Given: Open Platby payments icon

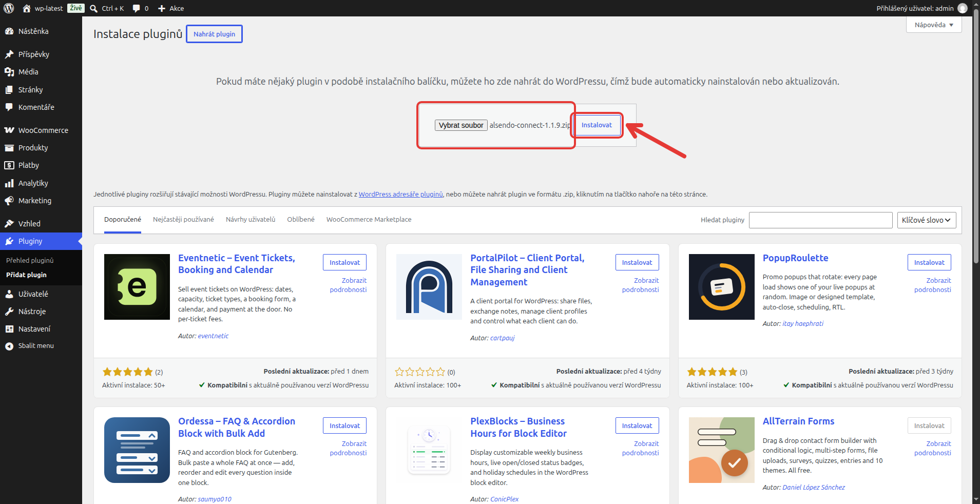Looking at the screenshot, I should pyautogui.click(x=9, y=165).
